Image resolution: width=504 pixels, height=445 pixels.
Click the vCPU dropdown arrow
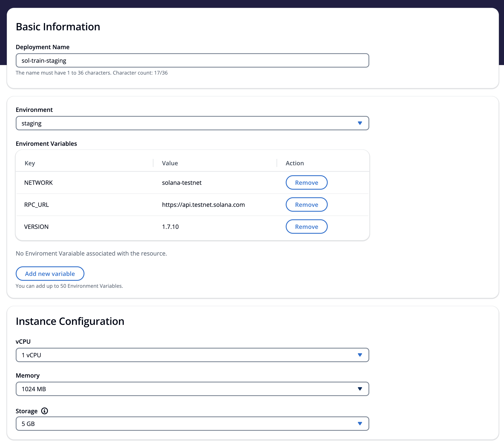click(360, 355)
